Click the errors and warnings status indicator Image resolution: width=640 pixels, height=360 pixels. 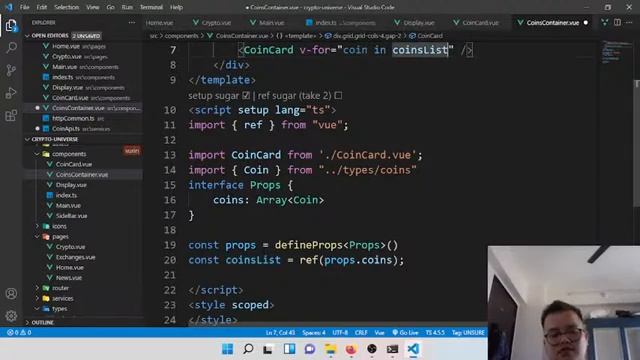coord(19,333)
